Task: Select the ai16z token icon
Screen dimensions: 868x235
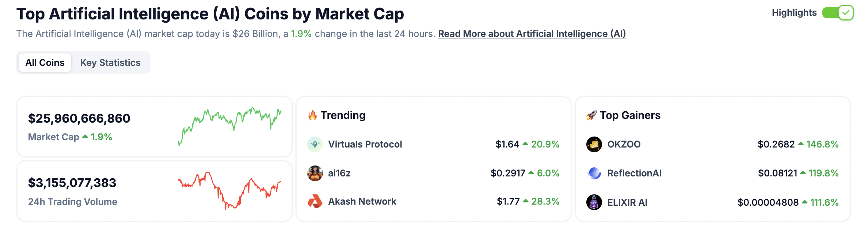Action: [x=315, y=173]
